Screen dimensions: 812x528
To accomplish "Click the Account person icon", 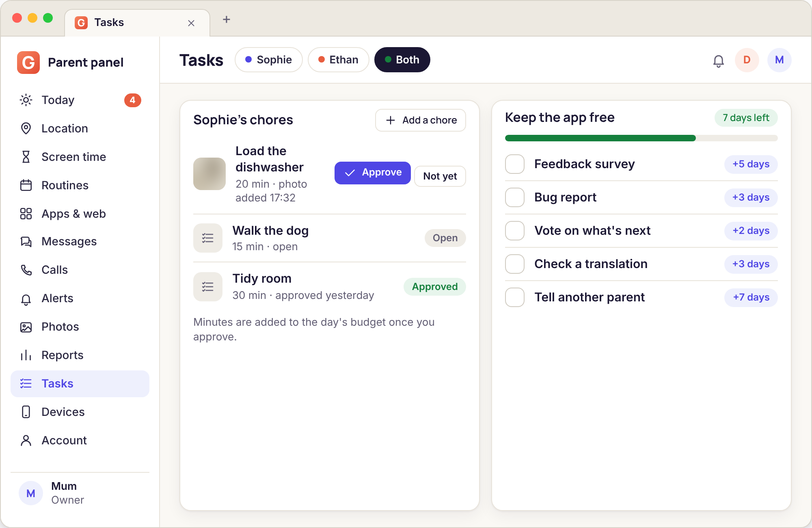I will click(x=26, y=440).
